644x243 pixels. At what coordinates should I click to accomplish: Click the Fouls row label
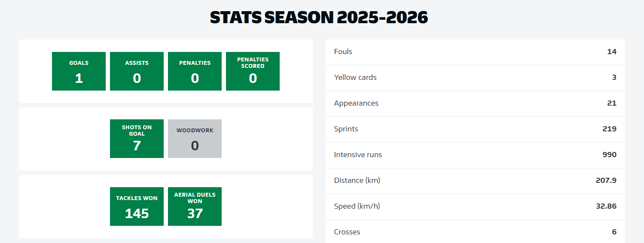point(343,52)
